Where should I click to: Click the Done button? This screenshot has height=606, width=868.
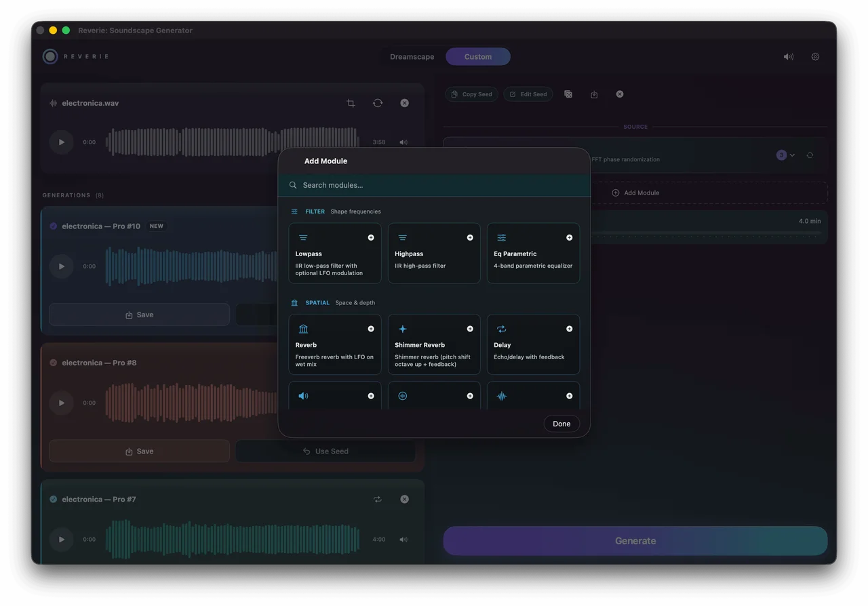(561, 424)
